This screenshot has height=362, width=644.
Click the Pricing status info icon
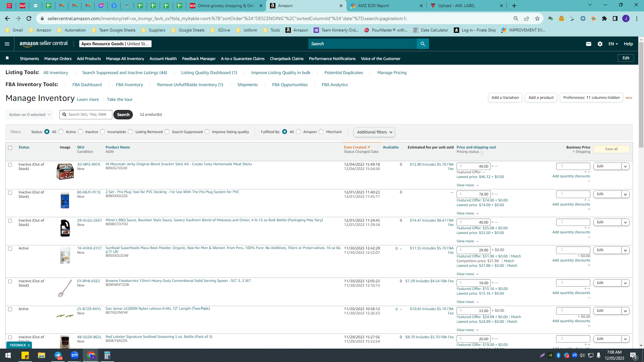coord(482,153)
